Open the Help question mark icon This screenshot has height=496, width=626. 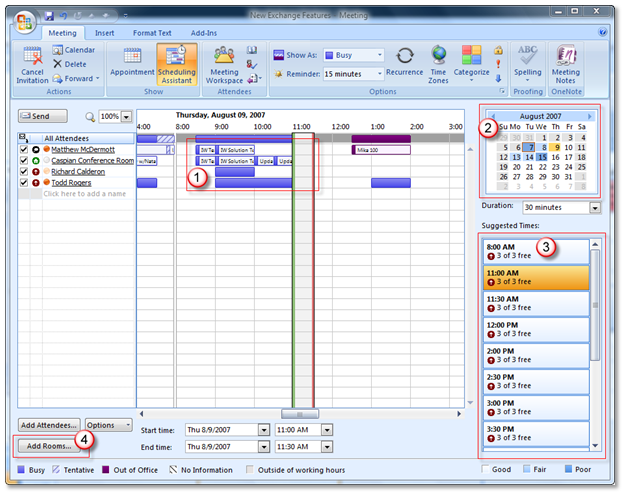(602, 32)
